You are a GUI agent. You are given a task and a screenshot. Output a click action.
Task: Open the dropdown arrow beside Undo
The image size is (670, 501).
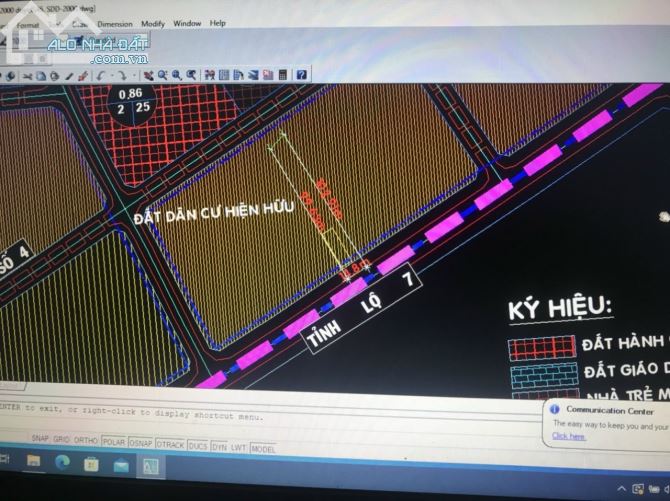110,75
